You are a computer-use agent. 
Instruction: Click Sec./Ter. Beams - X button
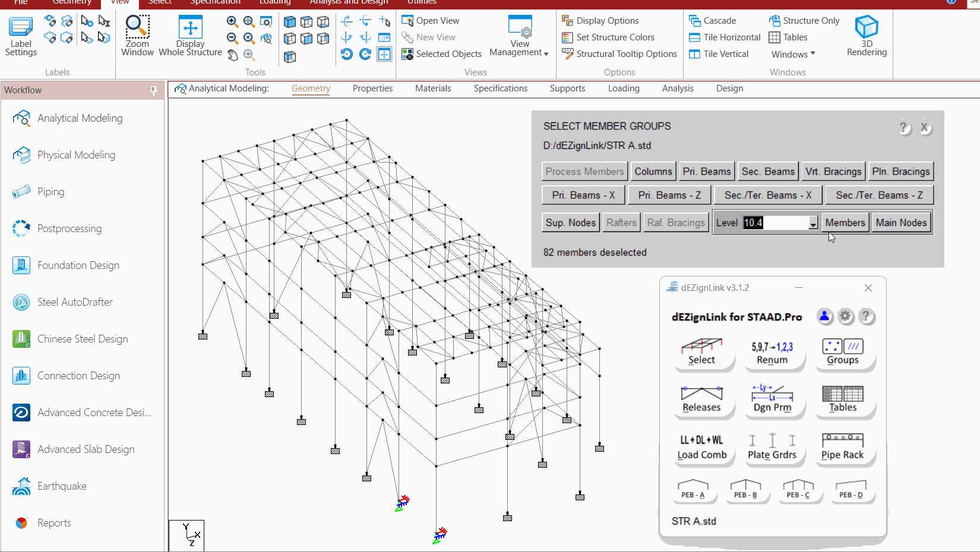(768, 195)
